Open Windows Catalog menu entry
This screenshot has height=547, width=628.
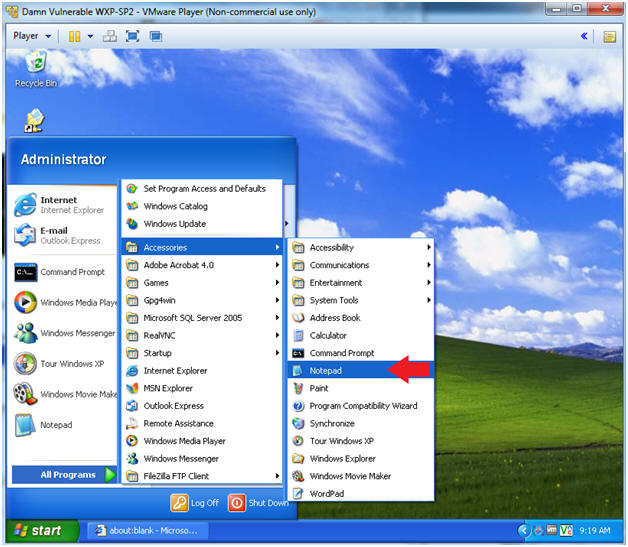coord(202,206)
